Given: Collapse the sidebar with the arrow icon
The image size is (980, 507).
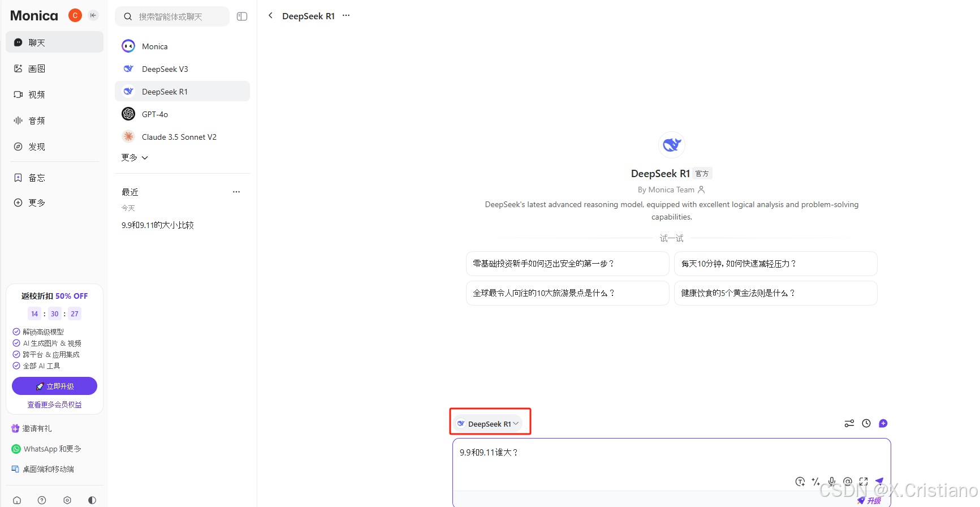Looking at the screenshot, I should click(x=93, y=15).
